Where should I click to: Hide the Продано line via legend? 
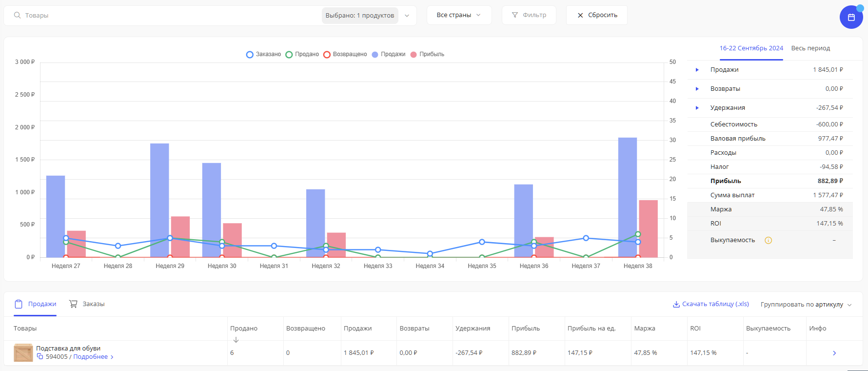click(302, 54)
